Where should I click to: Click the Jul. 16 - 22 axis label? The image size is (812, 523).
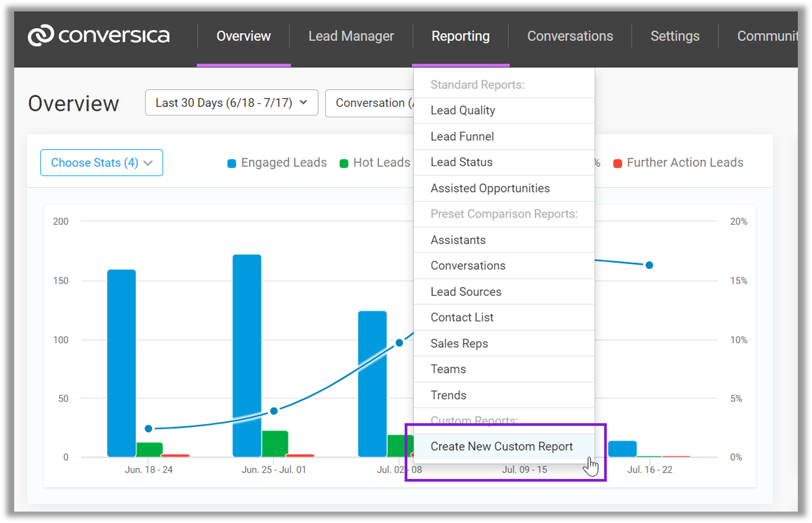[x=650, y=469]
